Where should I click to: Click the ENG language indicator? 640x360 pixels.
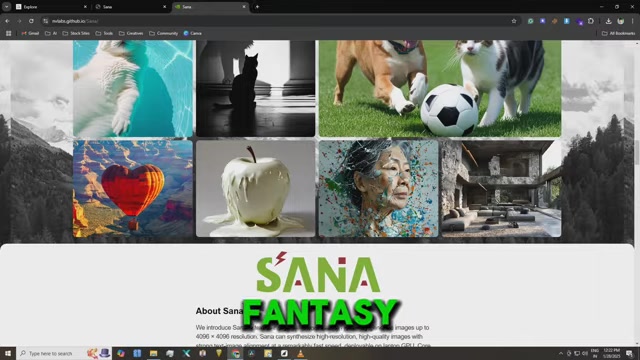point(595,353)
